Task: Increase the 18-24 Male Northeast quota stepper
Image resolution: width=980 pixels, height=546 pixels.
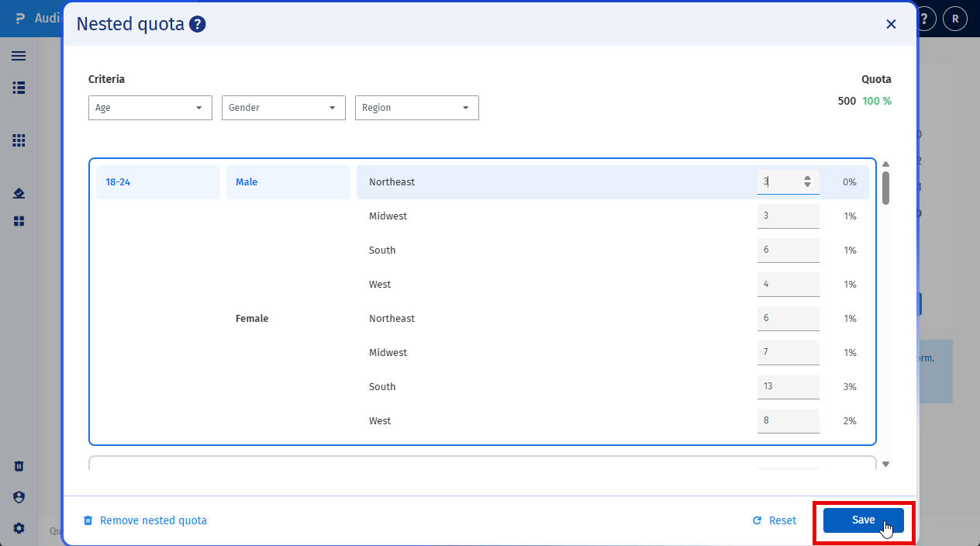Action: click(807, 178)
